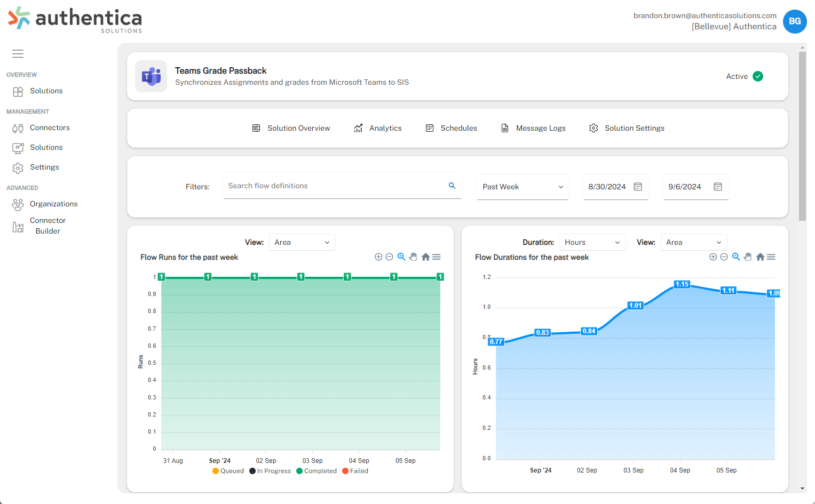Toggle Failed series in legend
This screenshot has width=815, height=504.
click(355, 471)
